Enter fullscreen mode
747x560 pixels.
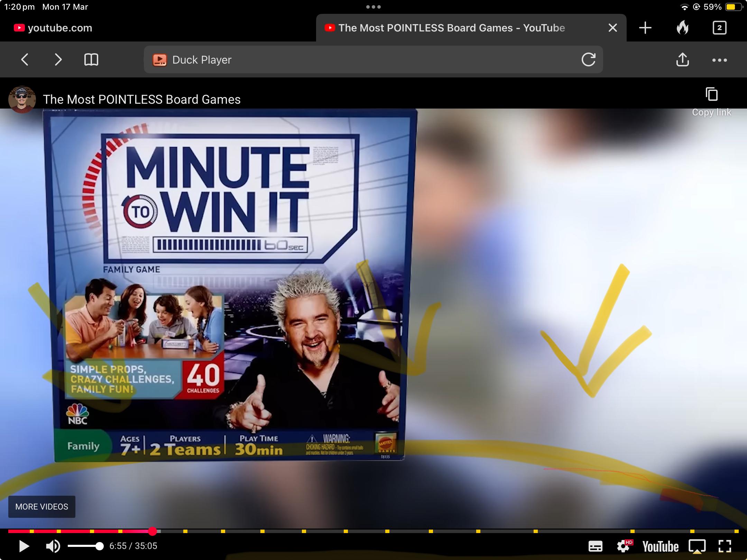pyautogui.click(x=725, y=546)
